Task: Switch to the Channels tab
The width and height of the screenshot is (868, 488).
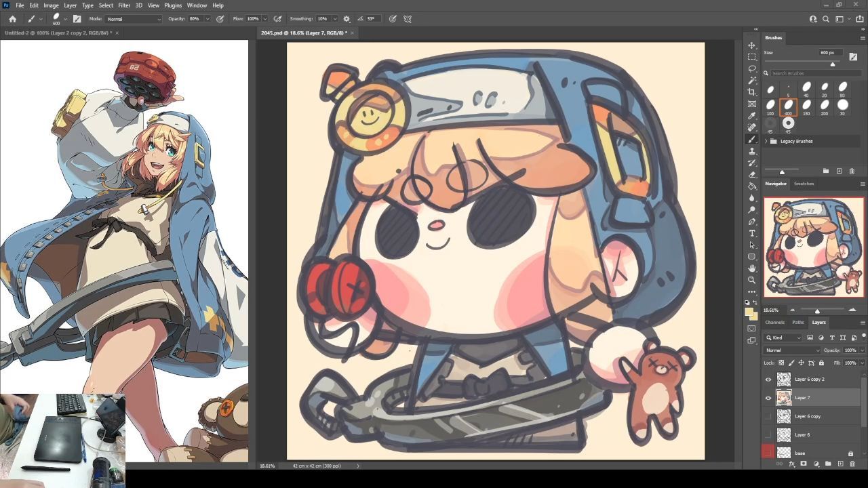Action: 774,323
